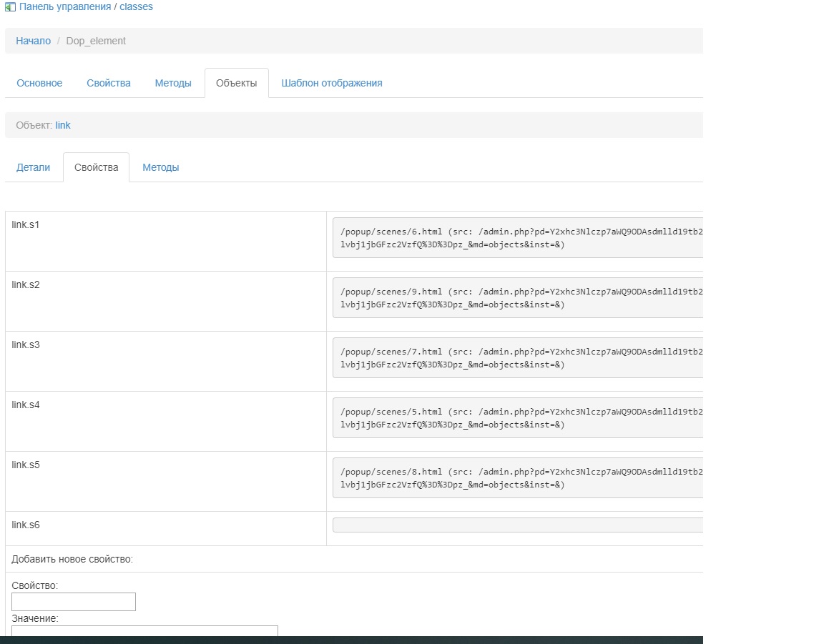Select the Объекты tab

click(237, 83)
